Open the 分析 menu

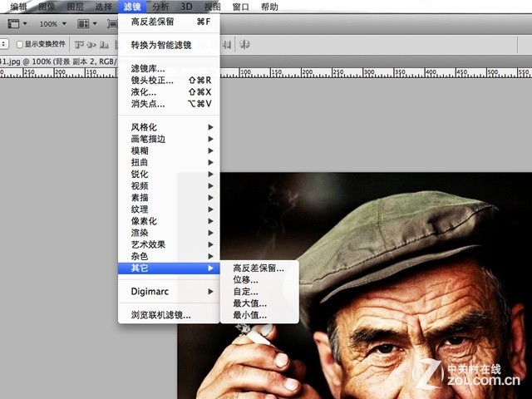click(x=160, y=7)
